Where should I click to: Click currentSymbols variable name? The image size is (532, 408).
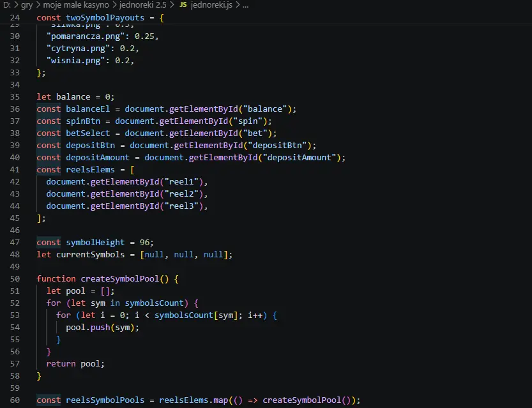pyautogui.click(x=90, y=255)
